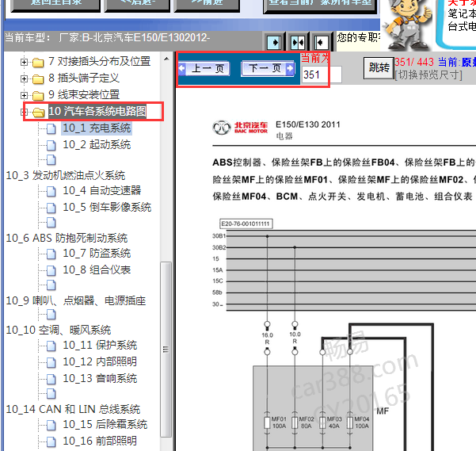Click page icon beside 10_16 前部照明
Screen dimensions: 476x451
tap(51, 441)
